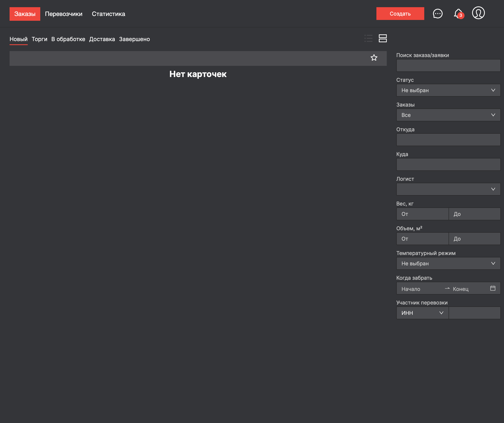Focus the Поиск заказа/заявки field
Screen dimensions: 504x423
tap(448, 66)
